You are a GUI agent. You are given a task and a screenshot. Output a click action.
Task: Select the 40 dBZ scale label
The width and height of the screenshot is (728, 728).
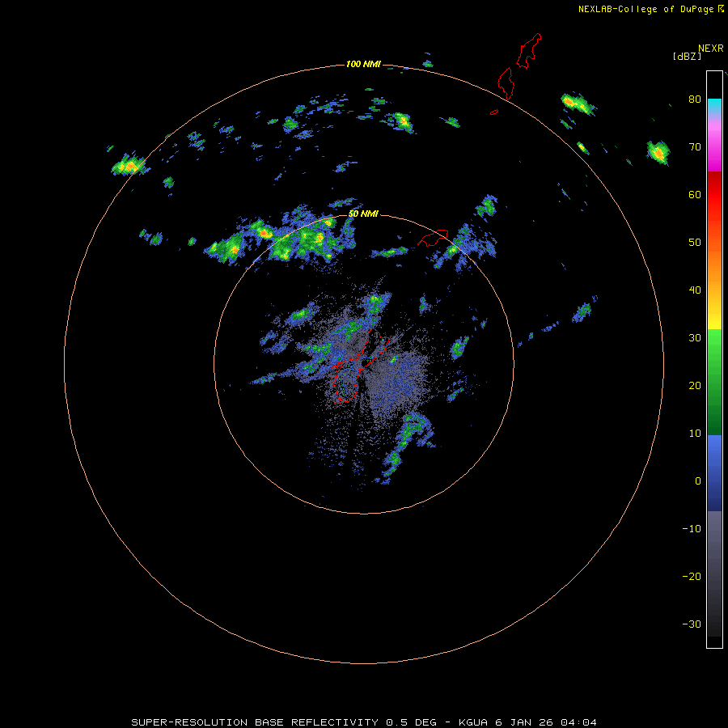point(695,290)
